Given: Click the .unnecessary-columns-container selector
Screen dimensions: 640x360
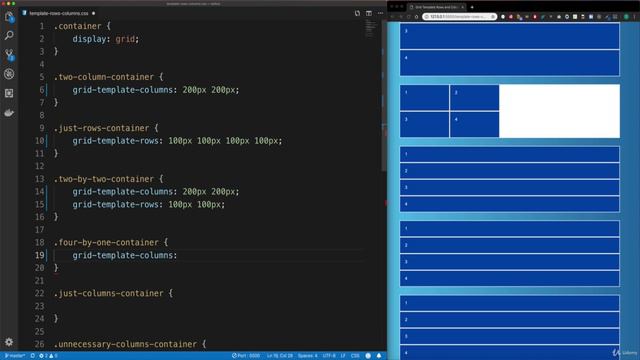Looking at the screenshot, I should (x=125, y=344).
